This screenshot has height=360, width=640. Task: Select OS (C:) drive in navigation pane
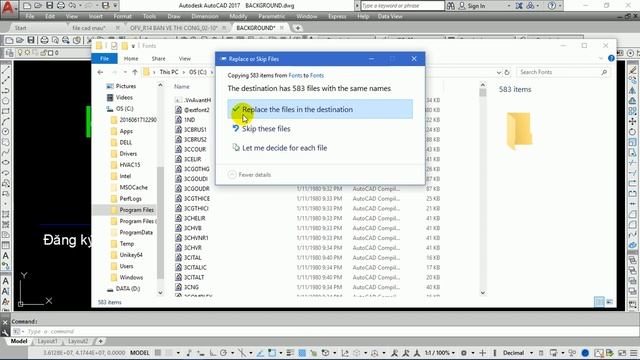[x=124, y=109]
